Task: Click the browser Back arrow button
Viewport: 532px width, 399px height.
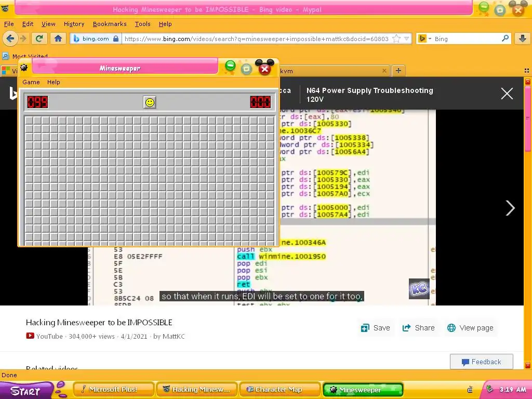Action: point(10,38)
